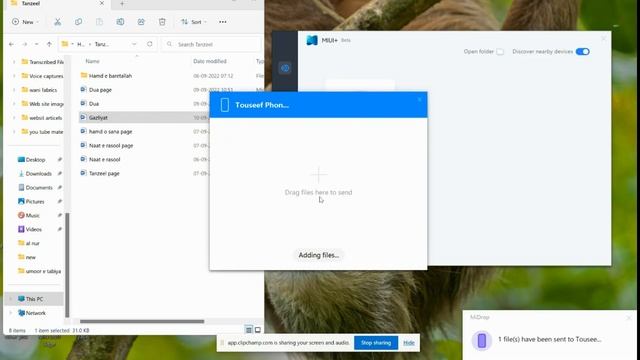Go up one folder level in Explorer
The image size is (640, 360).
click(x=49, y=44)
